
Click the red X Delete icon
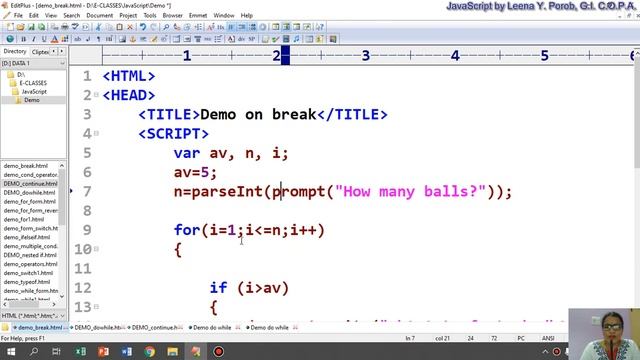coord(130,27)
